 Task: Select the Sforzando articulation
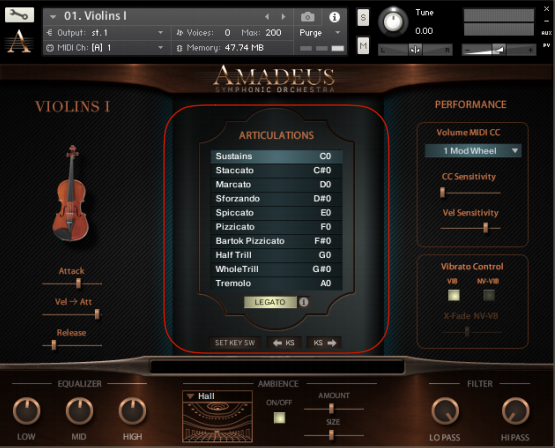pyautogui.click(x=276, y=199)
